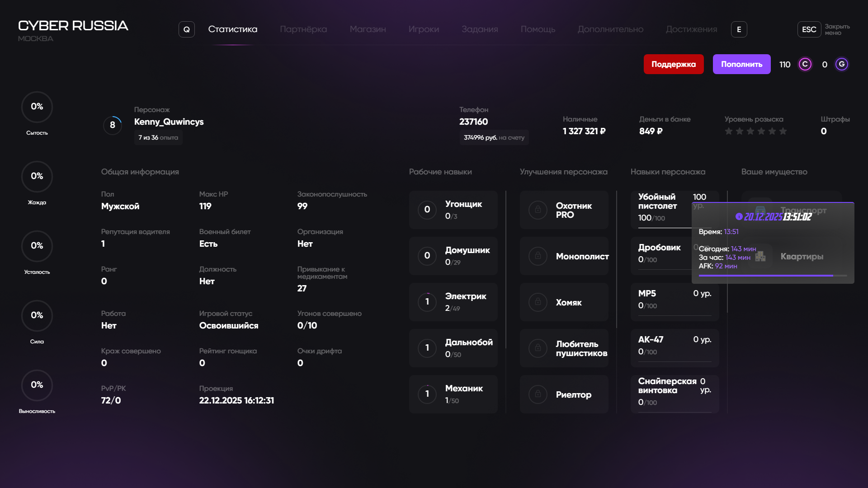Viewport: 868px width, 488px height.
Task: Select the Электрик work skill card
Action: [x=453, y=302]
